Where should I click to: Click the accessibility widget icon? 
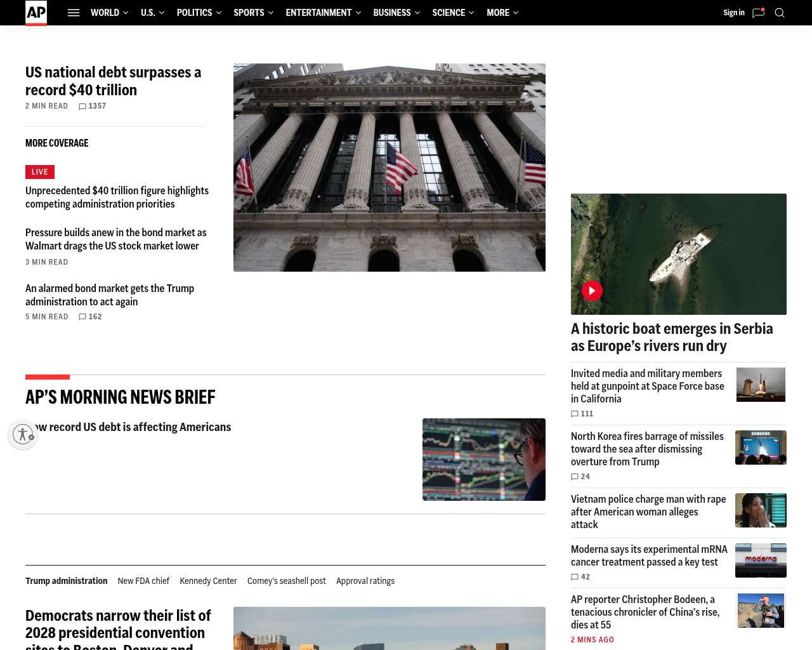tap(23, 434)
